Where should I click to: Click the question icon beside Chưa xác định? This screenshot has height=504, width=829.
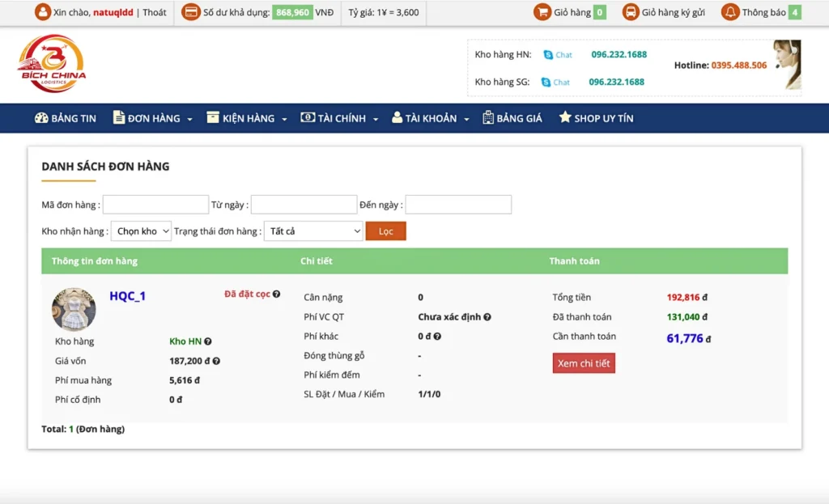(x=487, y=317)
